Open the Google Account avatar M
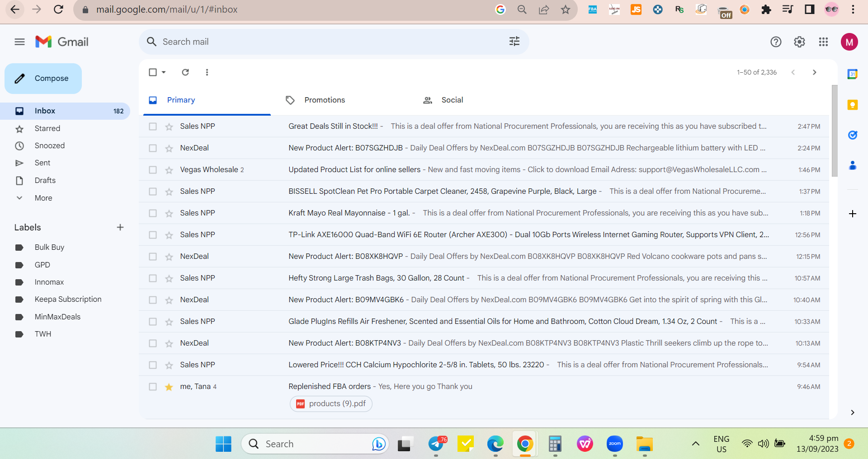 pos(849,42)
